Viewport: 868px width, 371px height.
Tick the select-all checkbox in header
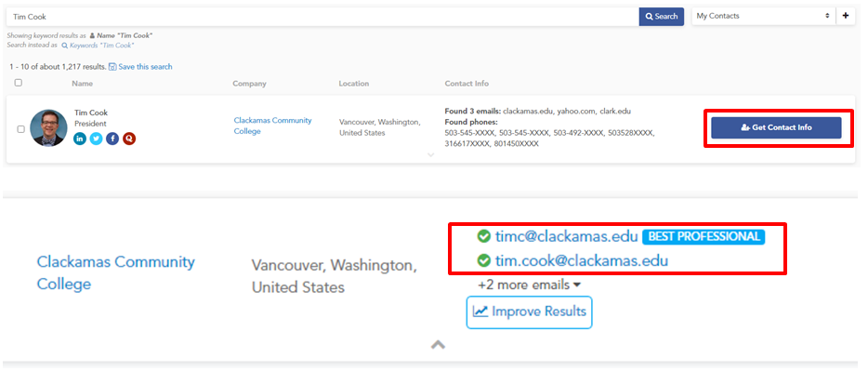coord(19,83)
